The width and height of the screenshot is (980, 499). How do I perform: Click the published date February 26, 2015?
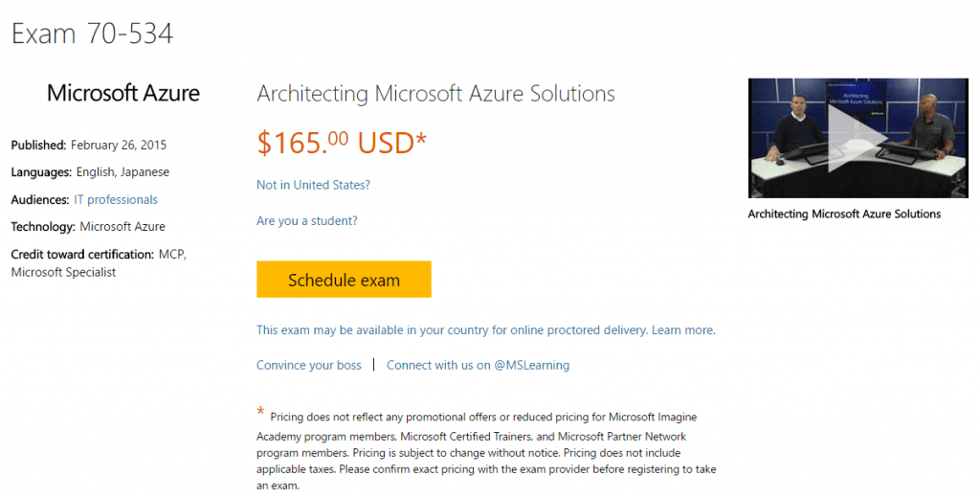tap(119, 146)
